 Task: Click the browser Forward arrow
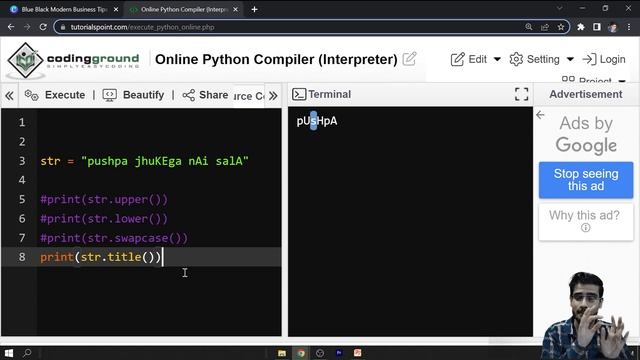27,27
